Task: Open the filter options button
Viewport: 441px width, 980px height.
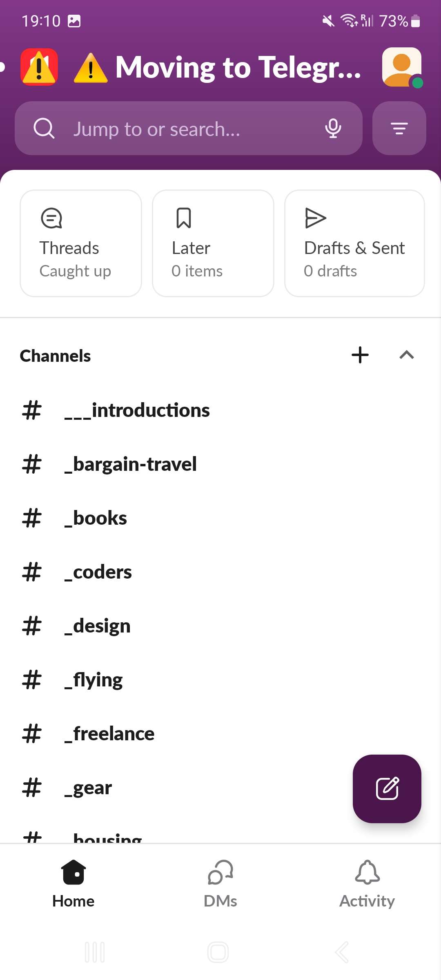Action: (399, 129)
